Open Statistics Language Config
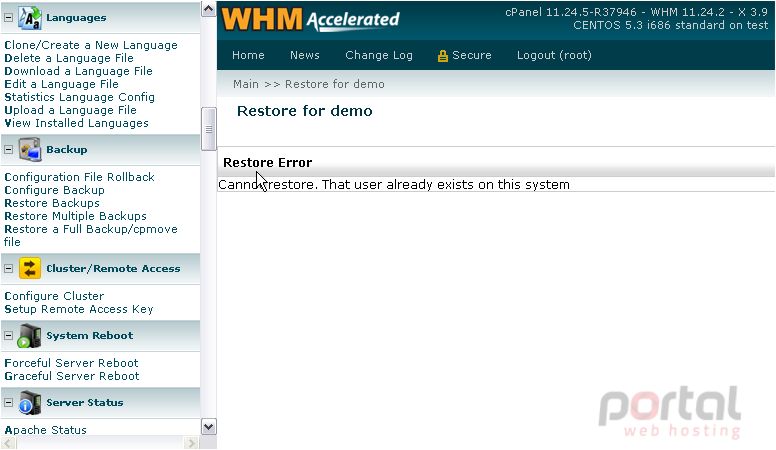 click(80, 97)
